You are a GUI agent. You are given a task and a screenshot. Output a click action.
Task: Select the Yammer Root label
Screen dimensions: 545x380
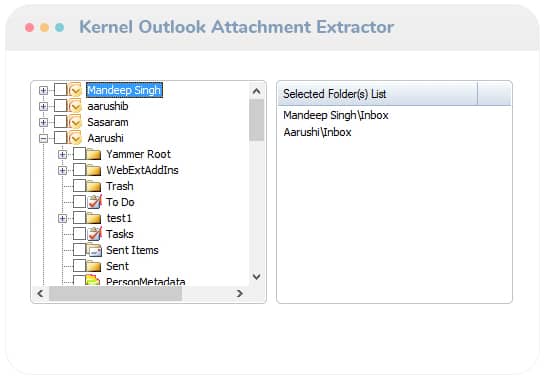(138, 154)
